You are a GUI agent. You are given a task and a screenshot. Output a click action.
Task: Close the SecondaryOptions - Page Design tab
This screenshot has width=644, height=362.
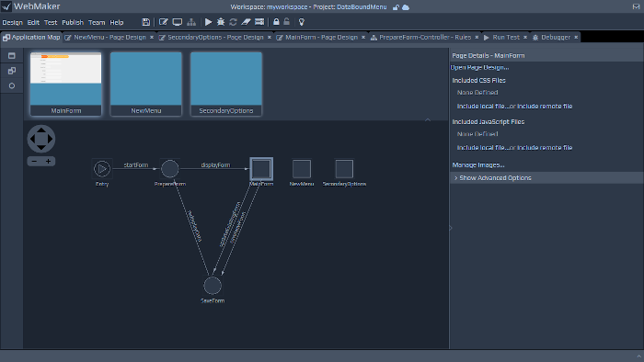point(270,38)
